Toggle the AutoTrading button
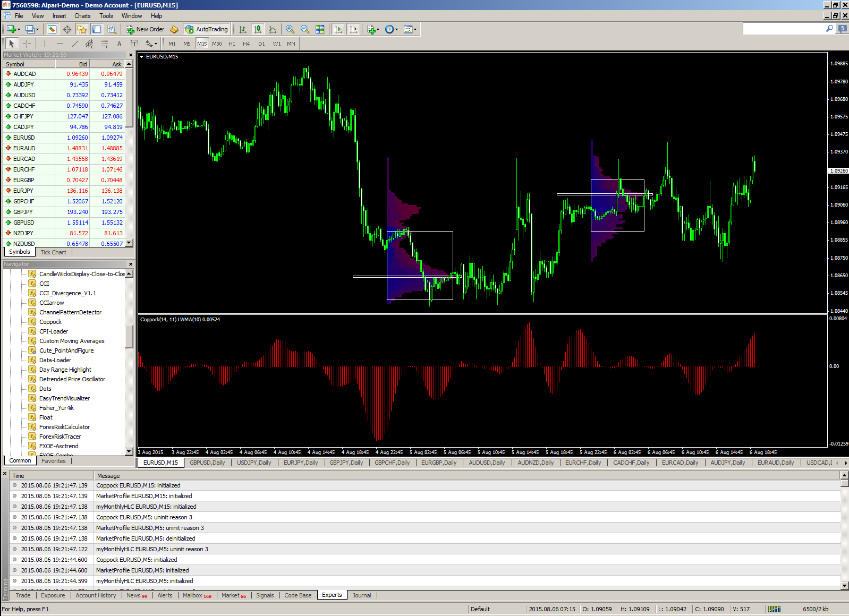Image resolution: width=849 pixels, height=616 pixels. (206, 29)
